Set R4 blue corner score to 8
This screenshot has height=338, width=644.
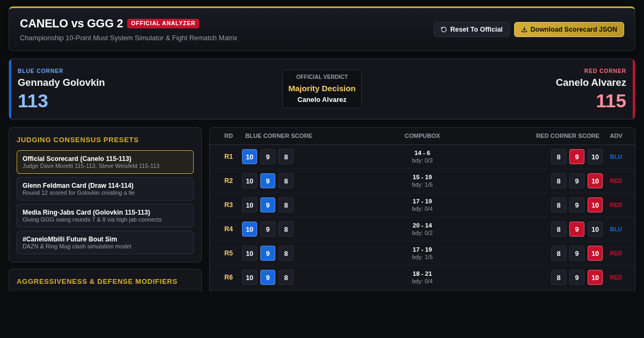click(286, 229)
